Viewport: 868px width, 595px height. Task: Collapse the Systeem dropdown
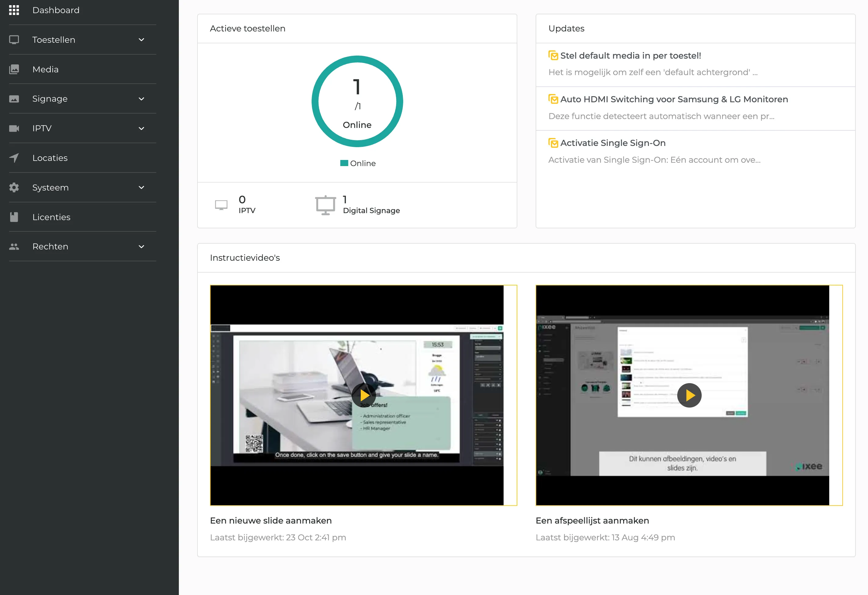tap(141, 187)
